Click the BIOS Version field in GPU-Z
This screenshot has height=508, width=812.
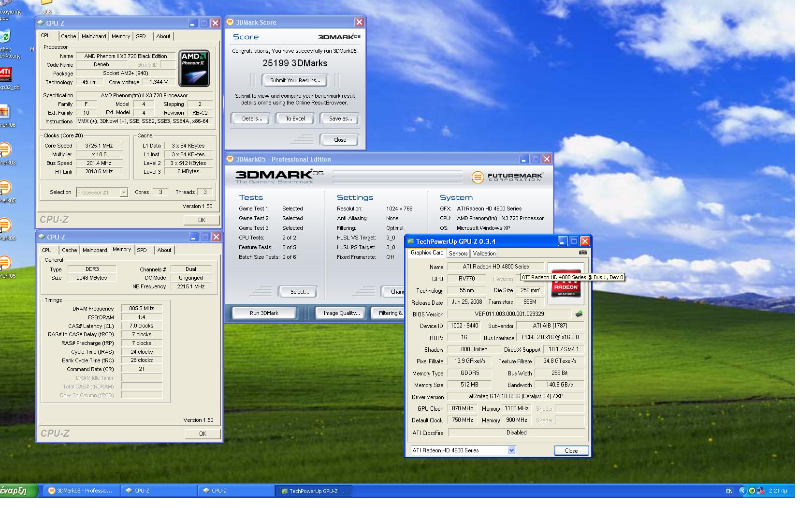pyautogui.click(x=509, y=314)
